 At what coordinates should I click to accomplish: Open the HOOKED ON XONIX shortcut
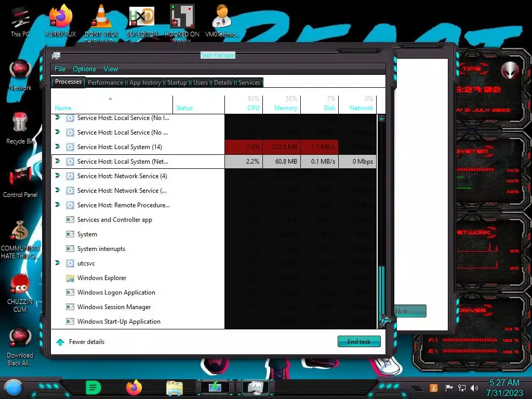click(x=182, y=22)
